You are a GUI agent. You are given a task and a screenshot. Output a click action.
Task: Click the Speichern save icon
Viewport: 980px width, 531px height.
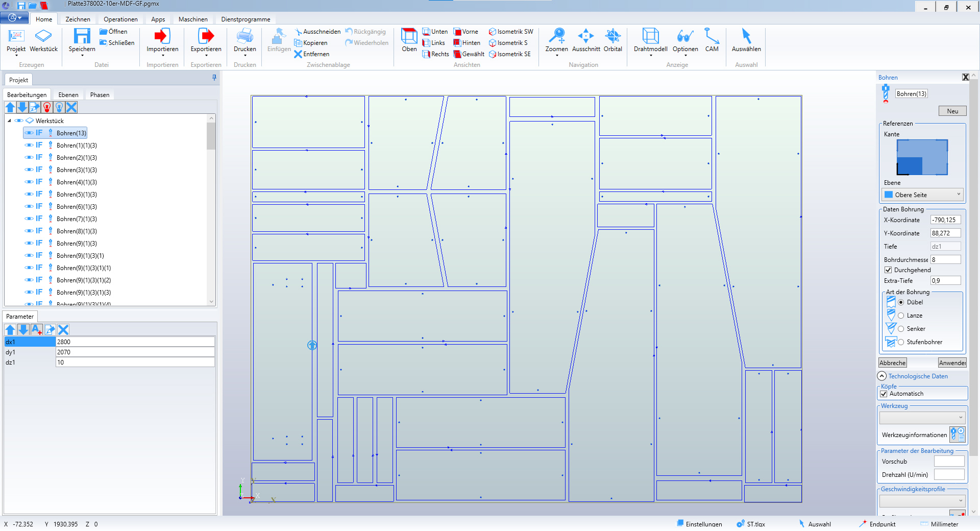tap(82, 37)
